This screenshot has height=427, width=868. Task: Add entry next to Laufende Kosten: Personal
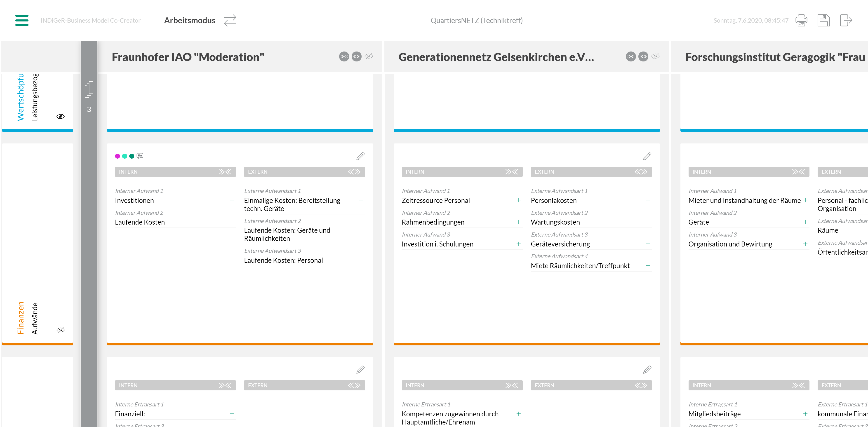pos(361,260)
